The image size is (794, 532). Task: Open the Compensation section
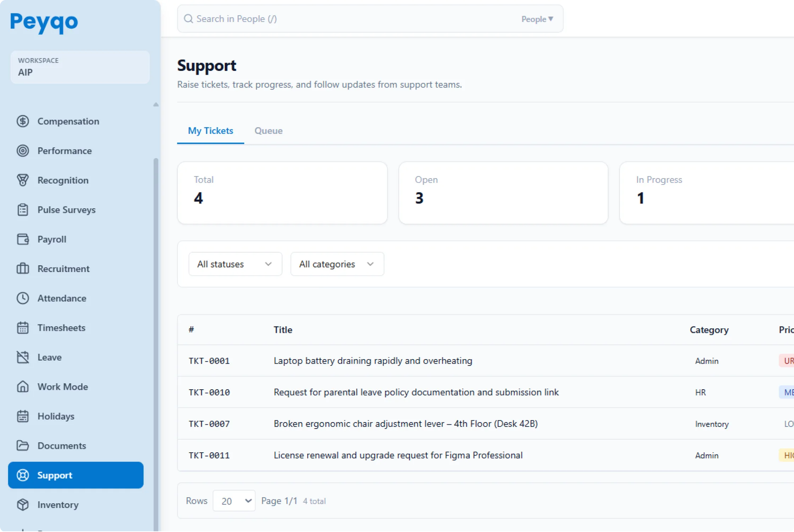point(76,121)
